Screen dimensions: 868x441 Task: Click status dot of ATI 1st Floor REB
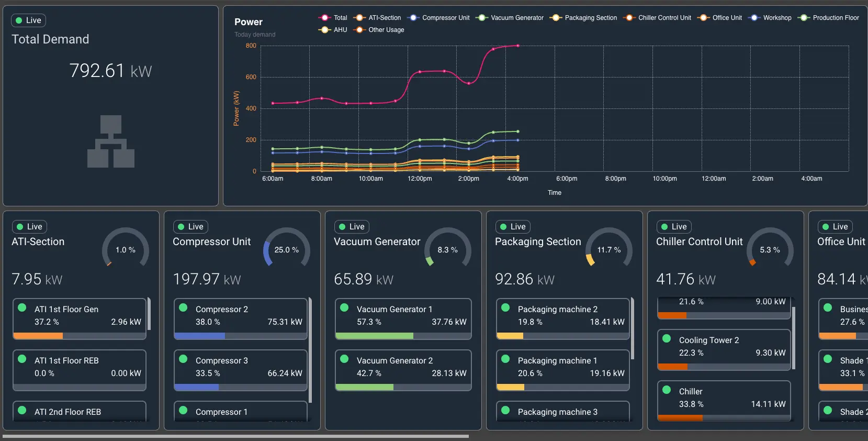22,359
